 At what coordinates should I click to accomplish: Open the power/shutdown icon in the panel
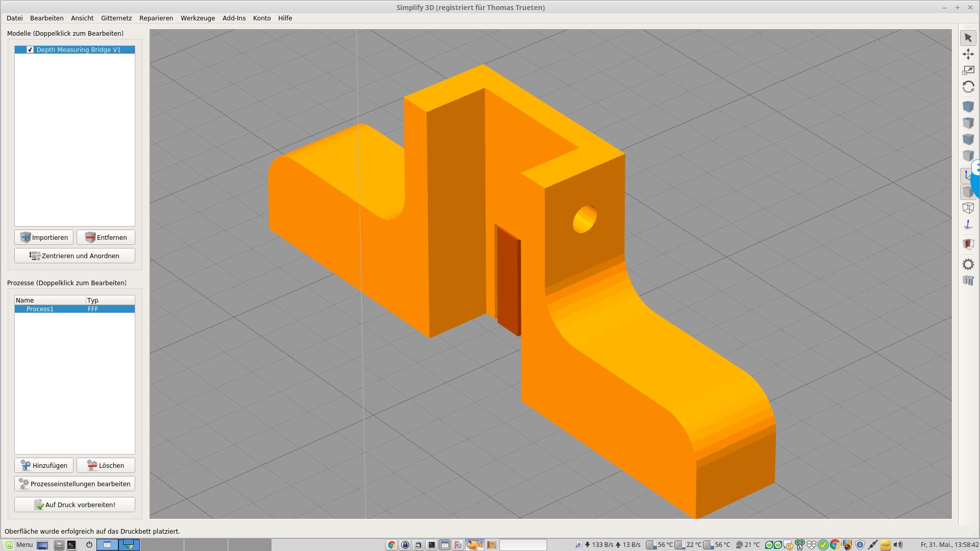tap(89, 545)
